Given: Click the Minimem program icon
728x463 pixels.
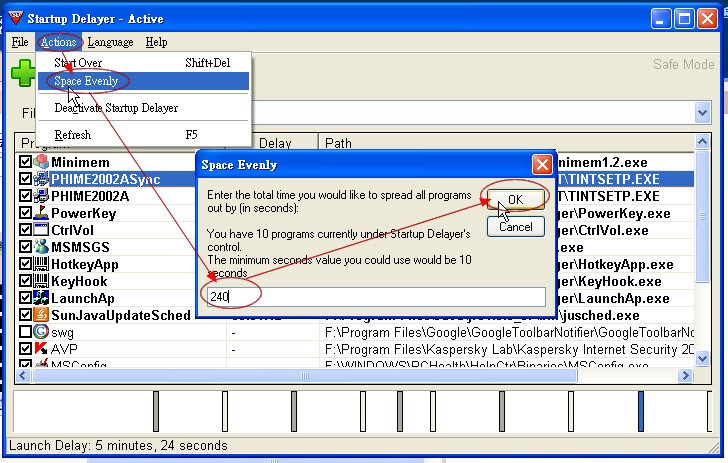Looking at the screenshot, I should click(x=41, y=162).
